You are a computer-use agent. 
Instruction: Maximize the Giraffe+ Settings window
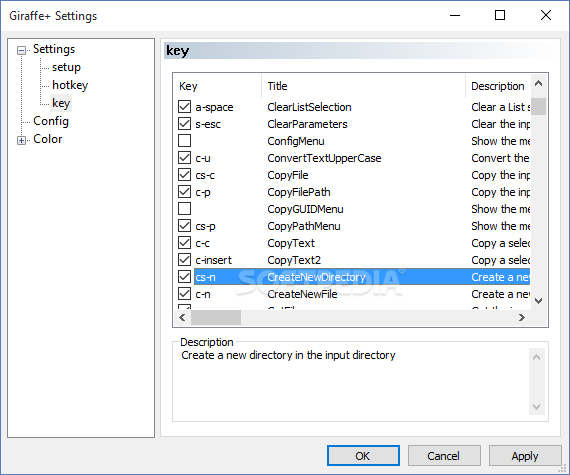click(x=500, y=15)
